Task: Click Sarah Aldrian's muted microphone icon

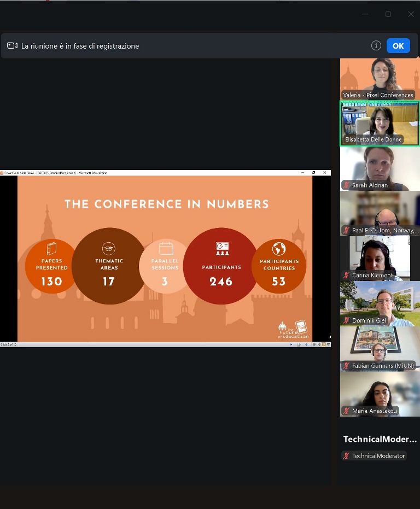Action: click(x=346, y=185)
